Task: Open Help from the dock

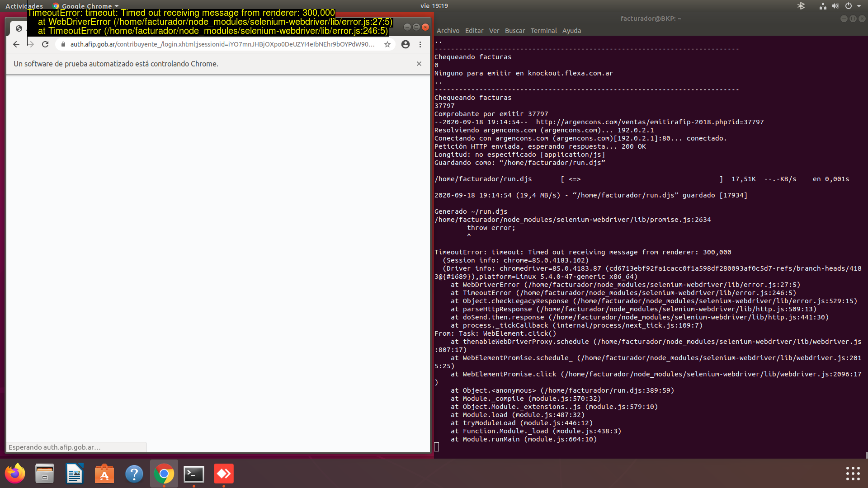Action: click(134, 474)
